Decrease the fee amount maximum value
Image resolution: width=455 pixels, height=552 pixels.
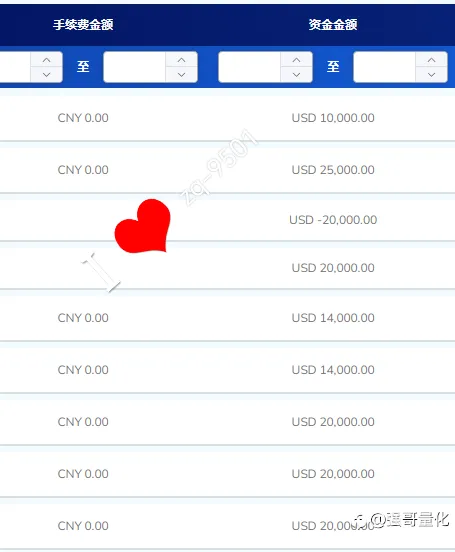pyautogui.click(x=181, y=75)
